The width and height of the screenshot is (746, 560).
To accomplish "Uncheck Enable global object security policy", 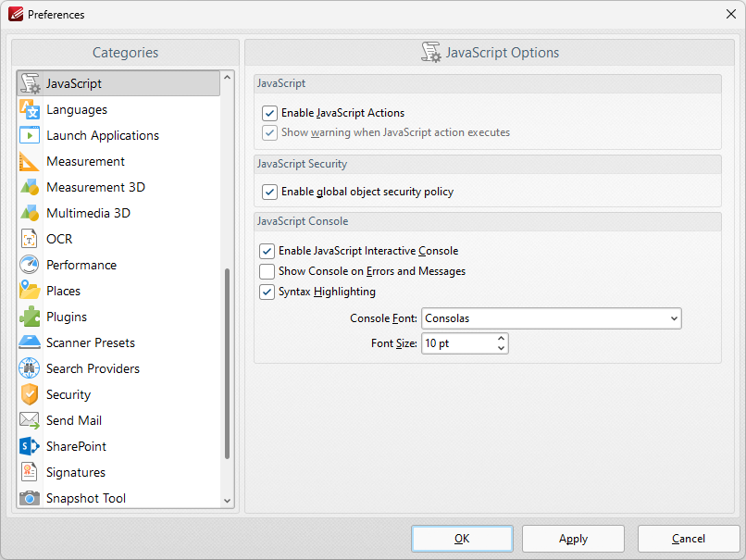I will pyautogui.click(x=269, y=192).
